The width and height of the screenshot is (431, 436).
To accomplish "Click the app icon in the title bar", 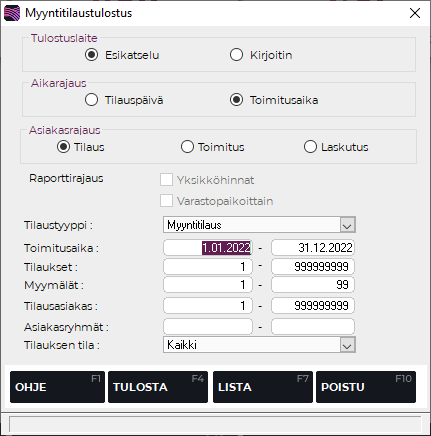I will (x=12, y=13).
